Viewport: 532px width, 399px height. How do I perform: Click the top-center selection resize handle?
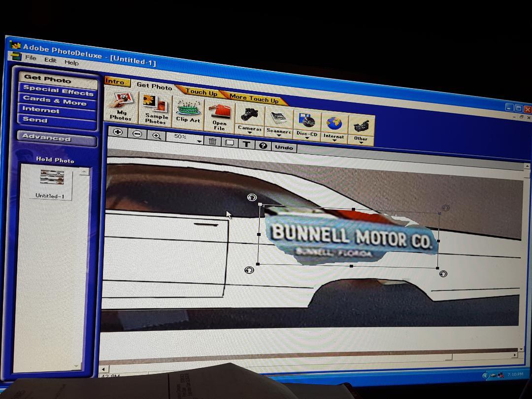coord(353,209)
